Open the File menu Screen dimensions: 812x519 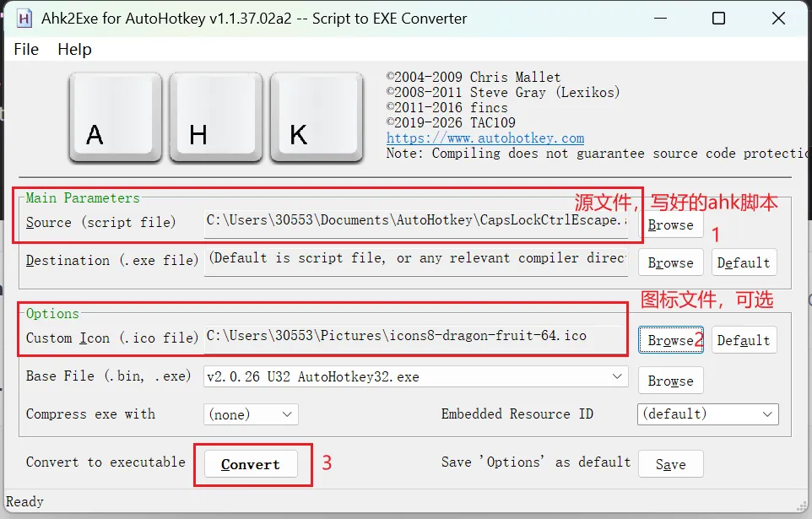coord(26,49)
